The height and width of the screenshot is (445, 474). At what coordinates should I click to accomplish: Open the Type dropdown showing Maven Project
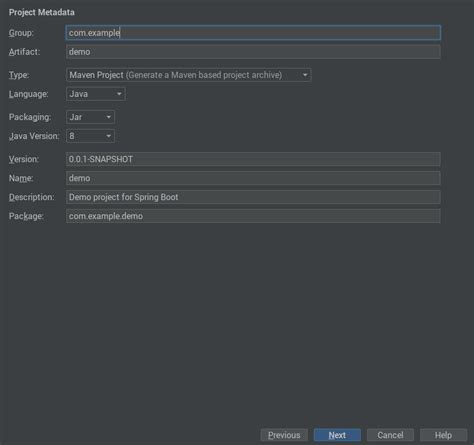[x=189, y=75]
